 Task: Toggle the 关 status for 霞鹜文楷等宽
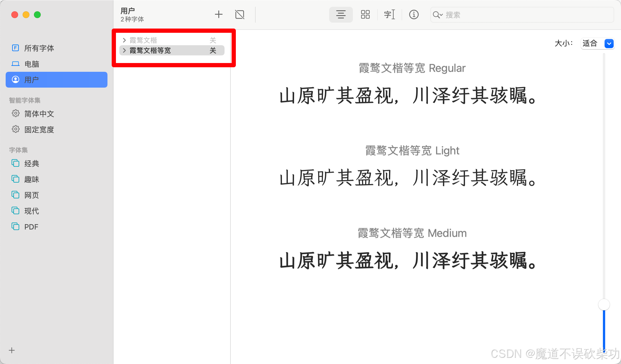pos(213,51)
